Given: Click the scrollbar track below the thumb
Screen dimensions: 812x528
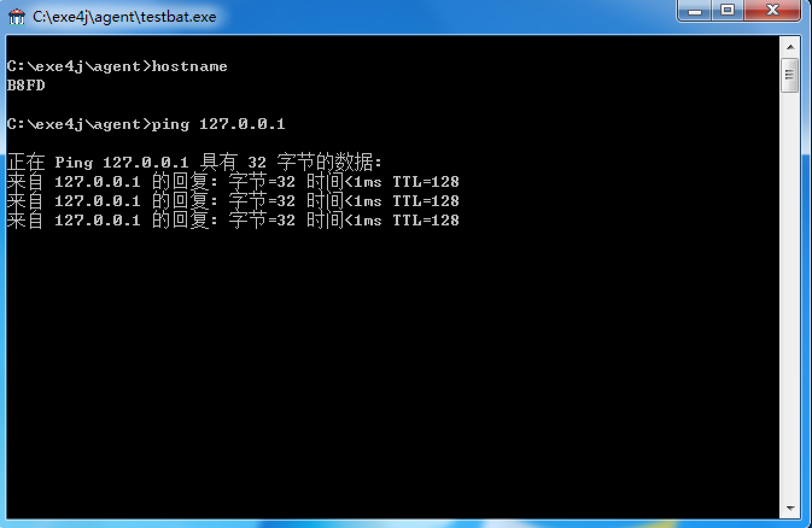Looking at the screenshot, I should pyautogui.click(x=790, y=301).
